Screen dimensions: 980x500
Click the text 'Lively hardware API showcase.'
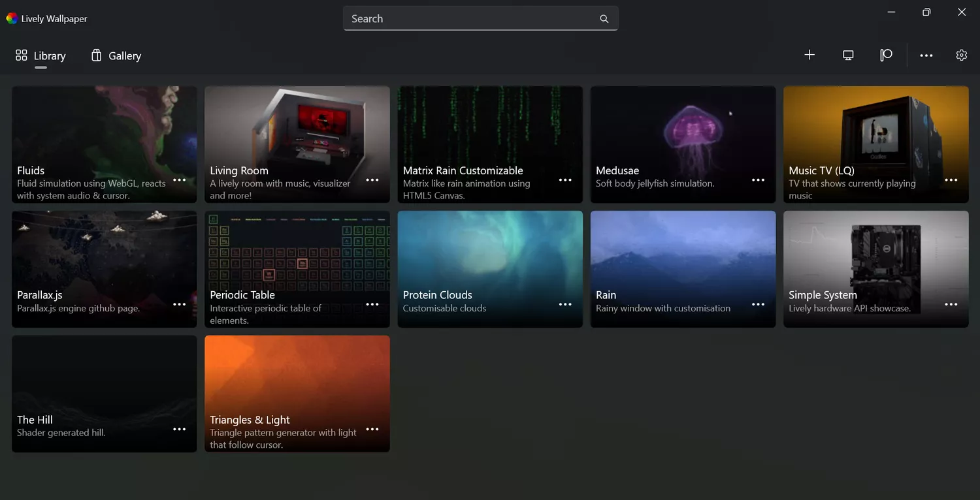(x=849, y=308)
